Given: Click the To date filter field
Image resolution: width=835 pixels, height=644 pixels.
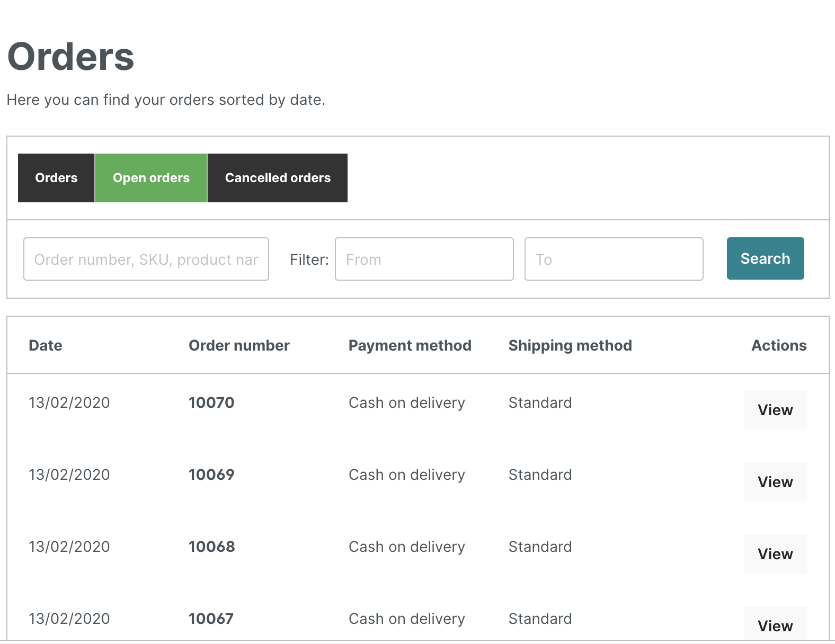Looking at the screenshot, I should click(x=614, y=259).
